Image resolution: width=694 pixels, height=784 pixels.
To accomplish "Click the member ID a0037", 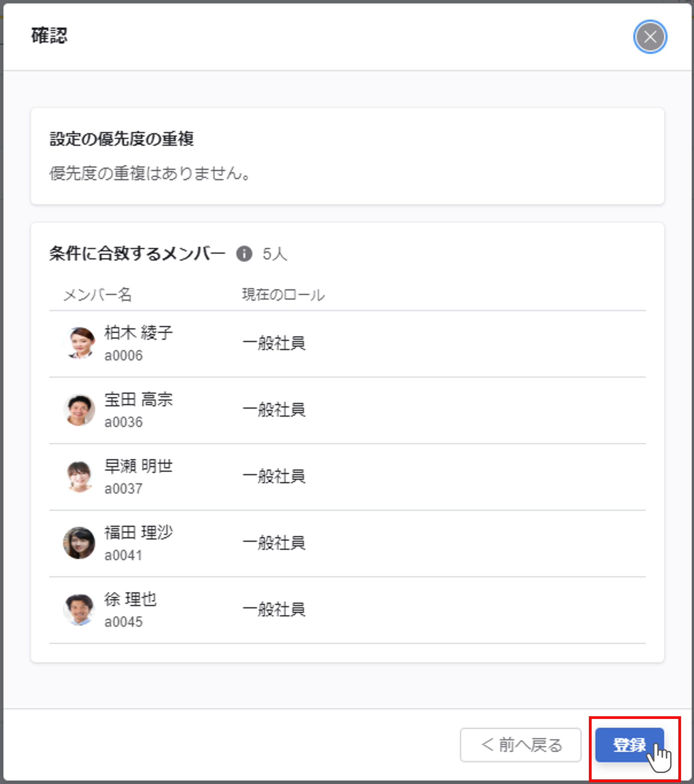I will coord(123,489).
